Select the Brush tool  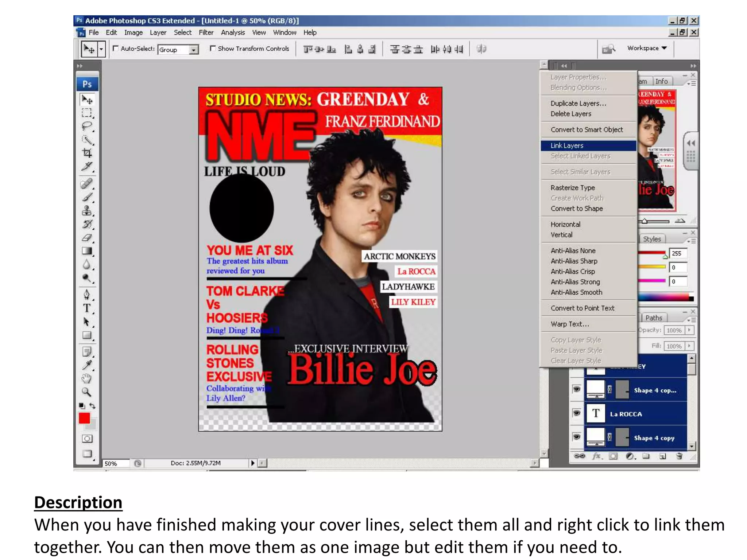pyautogui.click(x=87, y=197)
